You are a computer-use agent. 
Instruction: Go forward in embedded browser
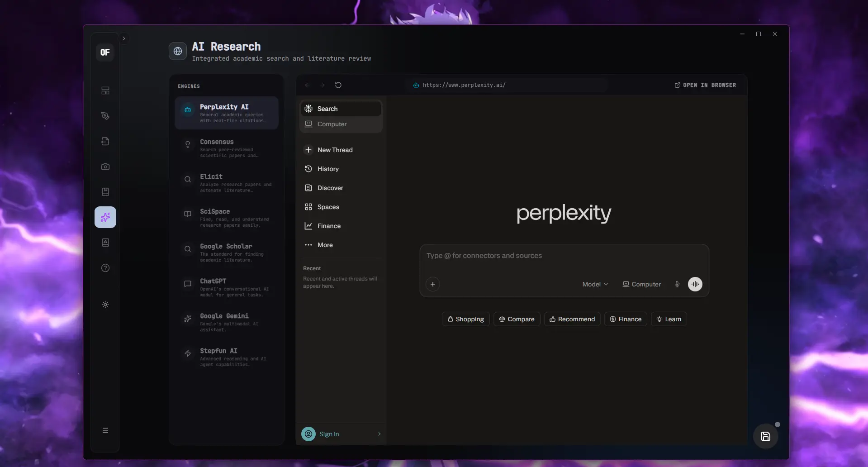click(322, 85)
